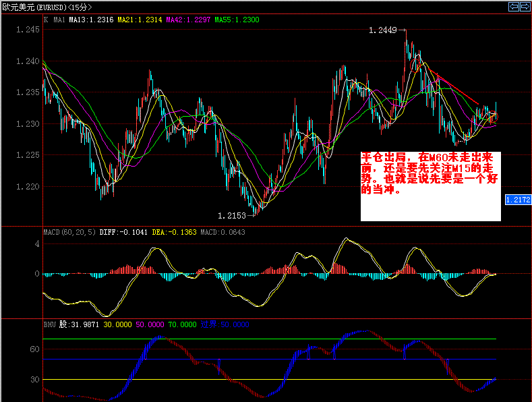
Task: Click the green MA55:1.2300 label
Action: pos(237,20)
